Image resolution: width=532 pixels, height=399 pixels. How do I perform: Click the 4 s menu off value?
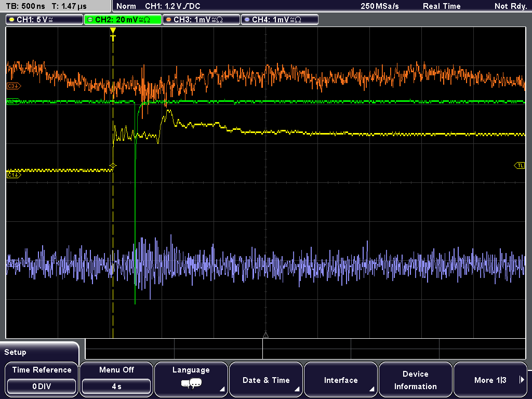(x=116, y=387)
